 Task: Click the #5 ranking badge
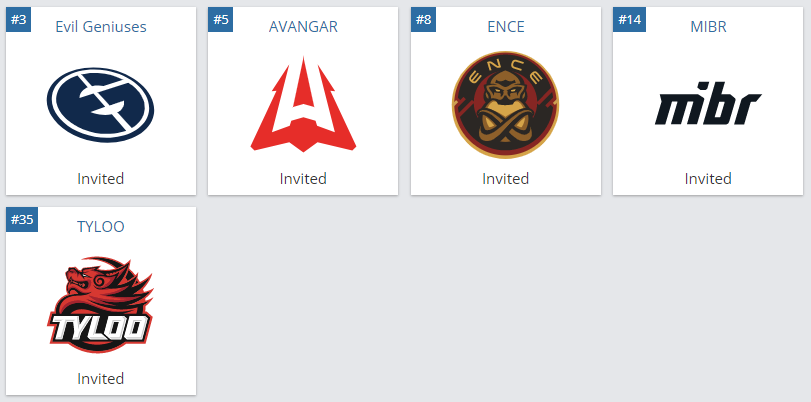coord(220,20)
